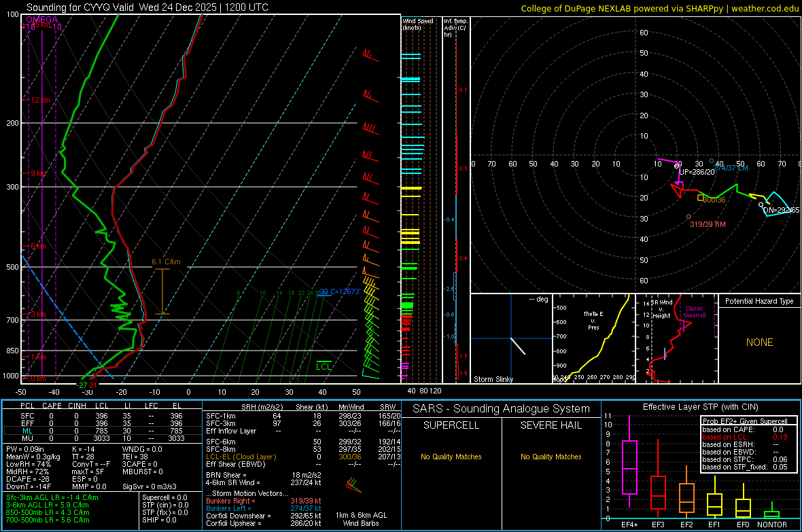802x532 pixels.
Task: Click the 1km & 6km AGL Wind Barbs icon
Action: pyautogui.click(x=353, y=484)
